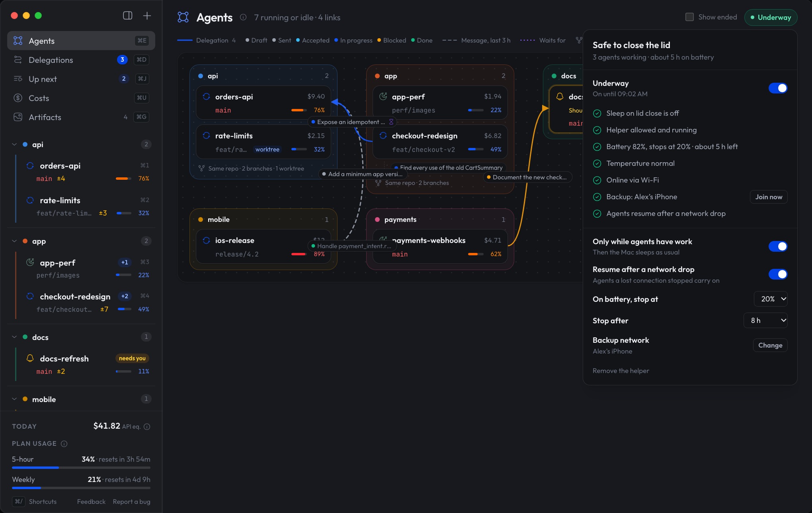812x513 pixels.
Task: Select Agents in the sidebar menu
Action: coord(81,41)
